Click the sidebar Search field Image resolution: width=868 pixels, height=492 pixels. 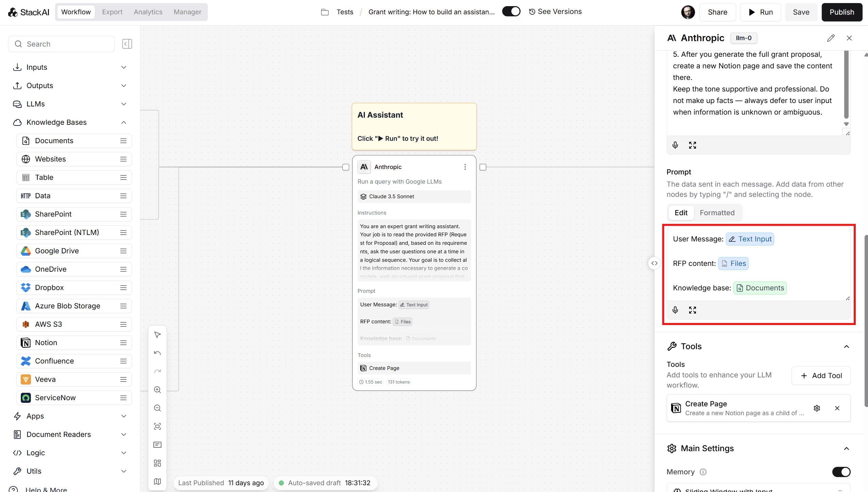point(62,44)
